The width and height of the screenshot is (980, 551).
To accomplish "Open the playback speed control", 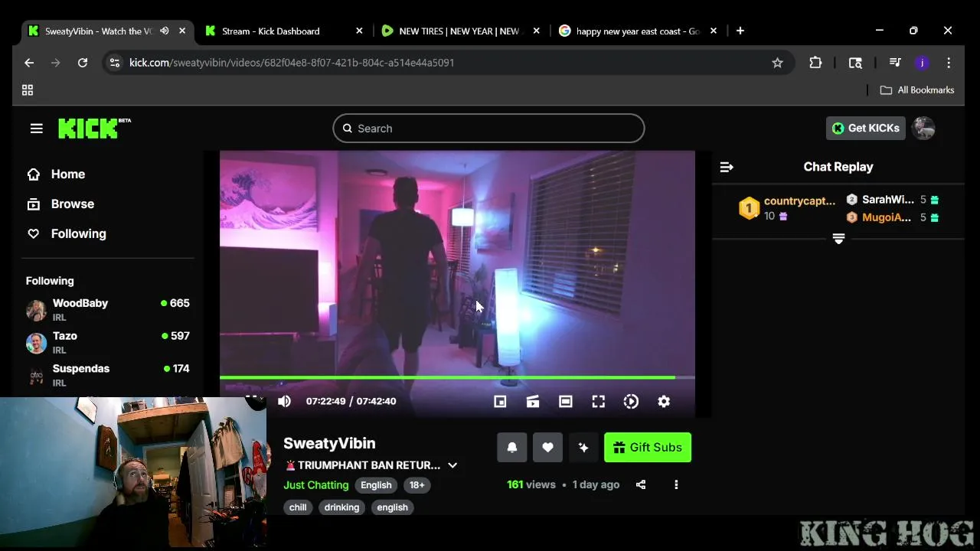I will (x=631, y=401).
